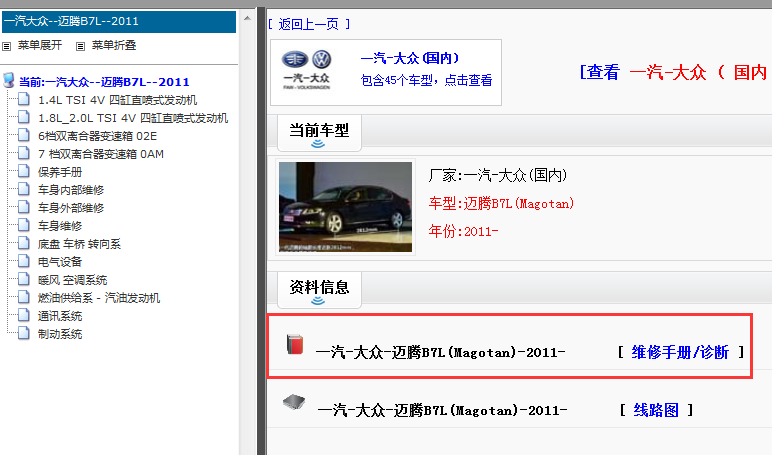Open 电气设备 tree item
This screenshot has width=772, height=455.
(x=60, y=262)
